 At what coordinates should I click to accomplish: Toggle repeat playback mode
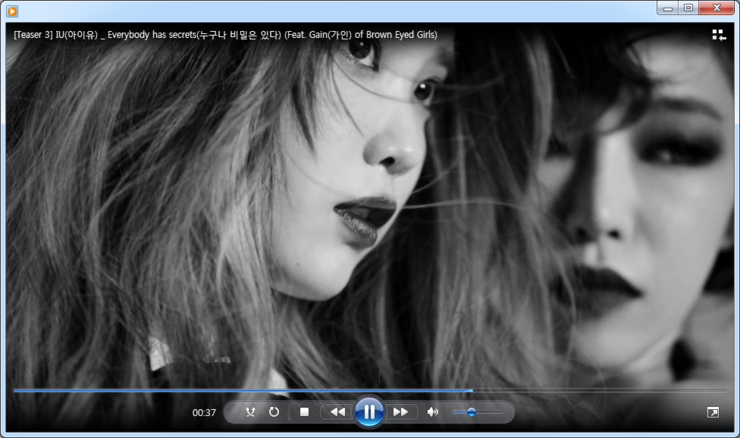pos(274,412)
